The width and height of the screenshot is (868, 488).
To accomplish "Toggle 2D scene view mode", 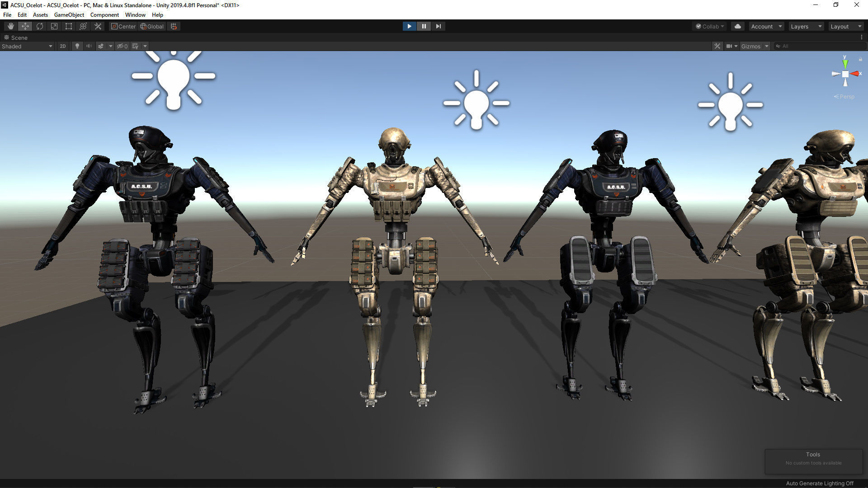I will [x=63, y=46].
